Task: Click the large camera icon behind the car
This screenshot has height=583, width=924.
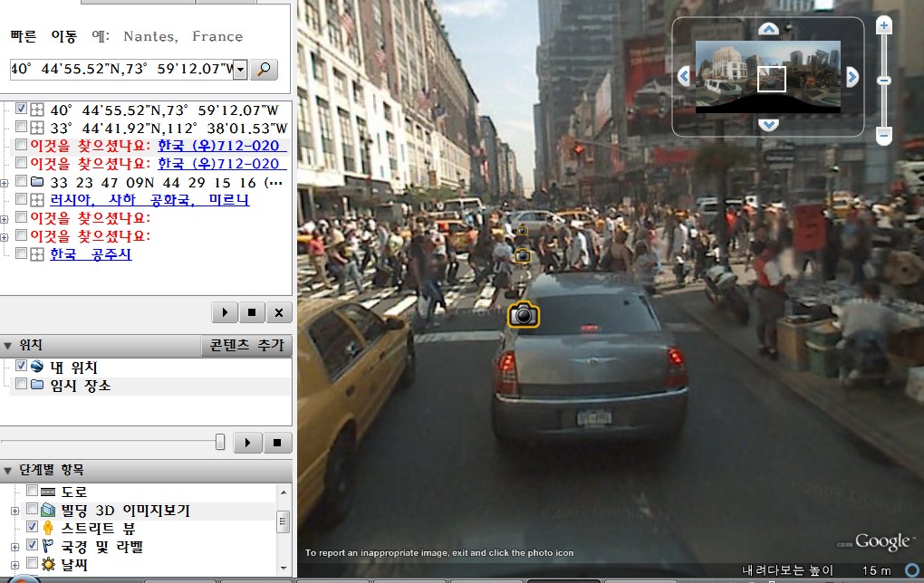Action: [523, 314]
